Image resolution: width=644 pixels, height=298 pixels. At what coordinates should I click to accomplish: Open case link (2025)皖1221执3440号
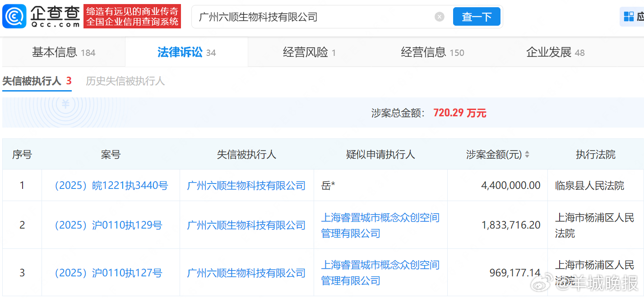110,185
